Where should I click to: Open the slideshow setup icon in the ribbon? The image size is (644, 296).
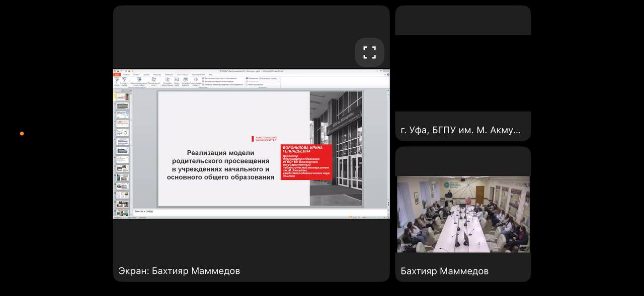[167, 80]
